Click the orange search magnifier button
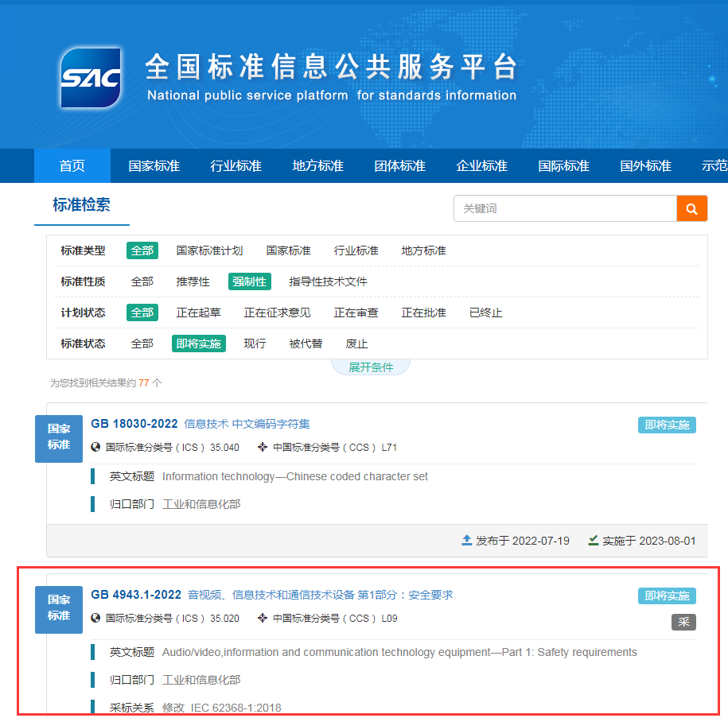The height and width of the screenshot is (718, 728). coord(691,209)
